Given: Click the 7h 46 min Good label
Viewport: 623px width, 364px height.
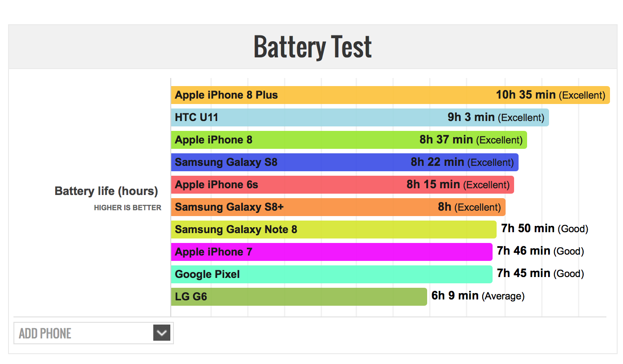Looking at the screenshot, I should [x=541, y=251].
